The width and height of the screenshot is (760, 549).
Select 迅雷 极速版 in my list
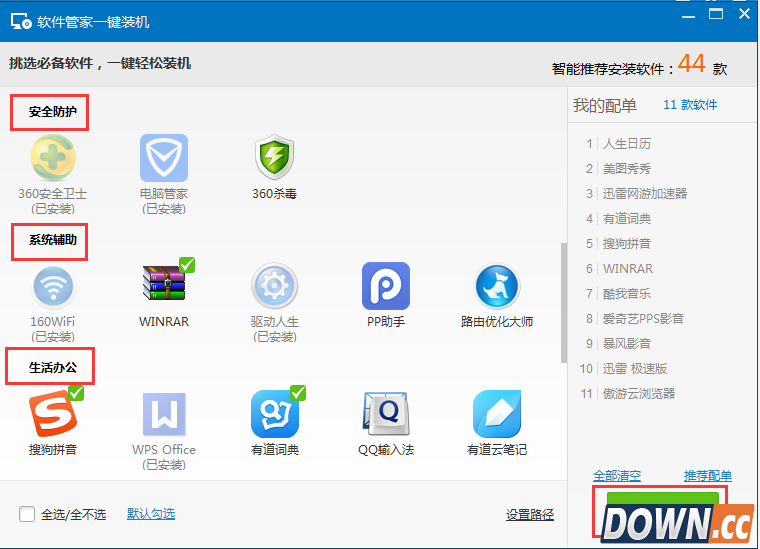tap(635, 369)
